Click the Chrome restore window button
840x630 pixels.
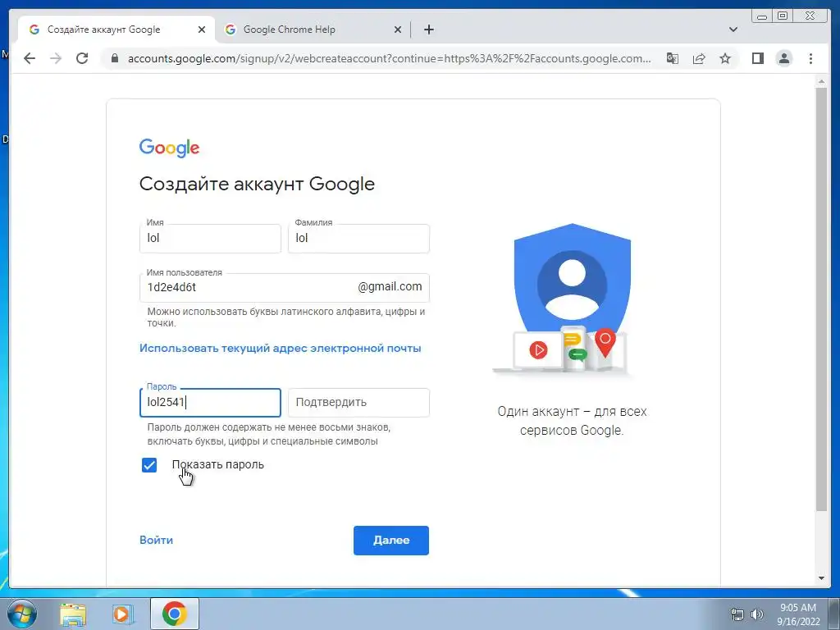point(783,16)
